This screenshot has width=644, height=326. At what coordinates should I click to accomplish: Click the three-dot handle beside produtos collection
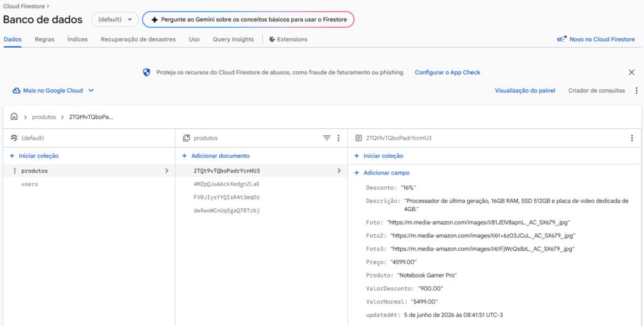tap(15, 171)
